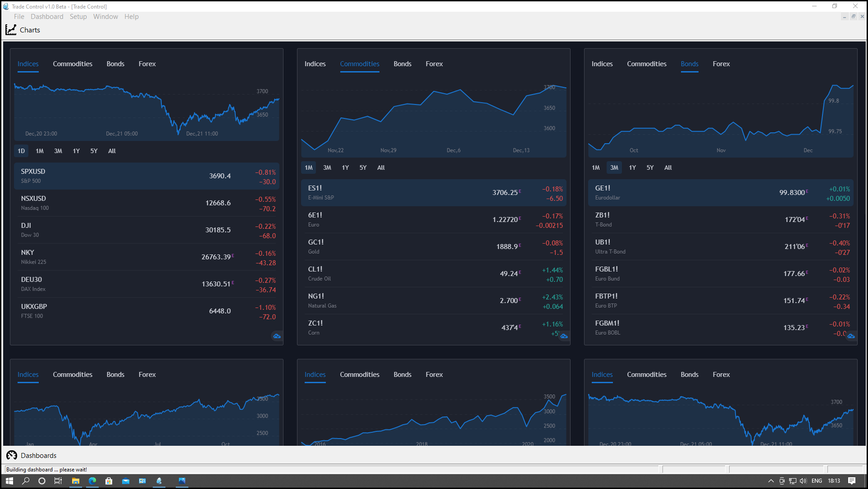Select the DEU30 DAX Index row

147,284
